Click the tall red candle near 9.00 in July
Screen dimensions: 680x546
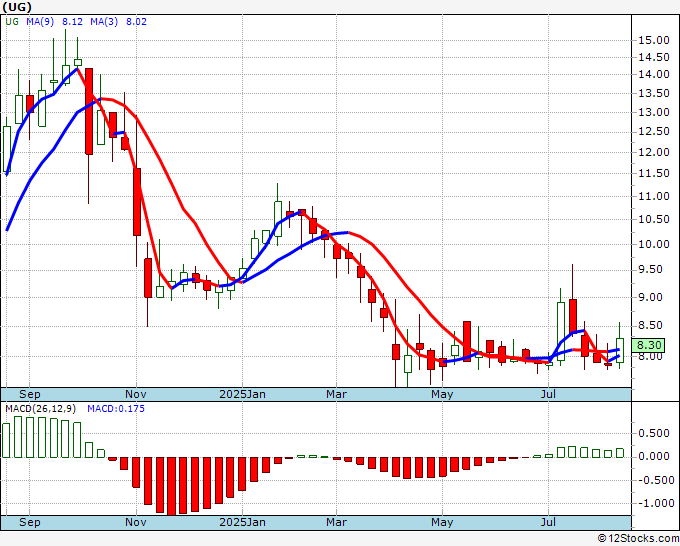(573, 315)
